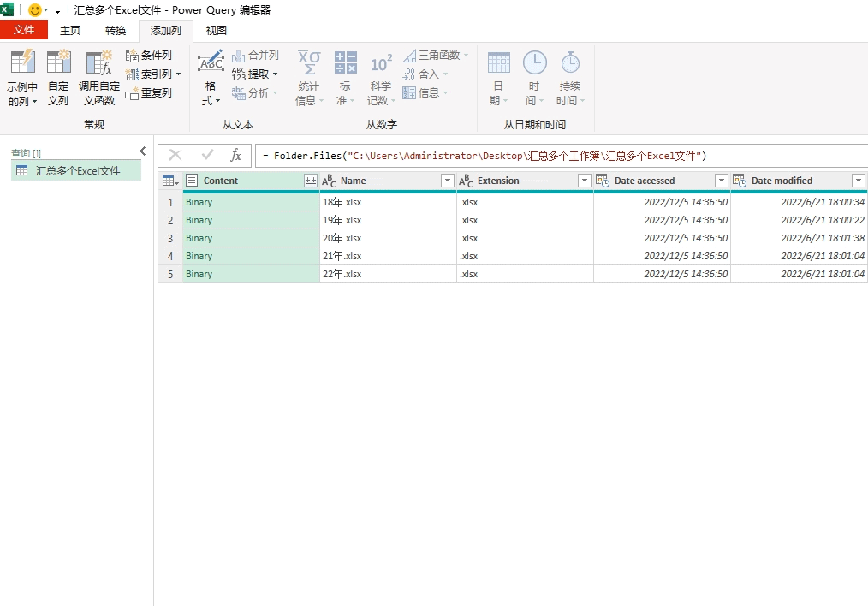Click 提取 extract text option
This screenshot has width=868, height=606.
coord(254,74)
